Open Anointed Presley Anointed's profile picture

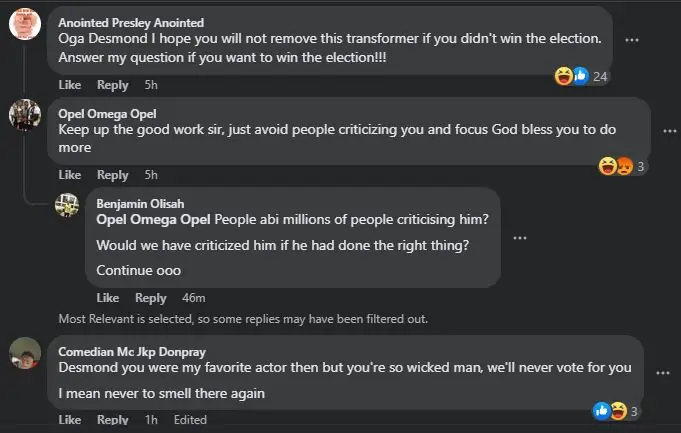click(x=24, y=24)
